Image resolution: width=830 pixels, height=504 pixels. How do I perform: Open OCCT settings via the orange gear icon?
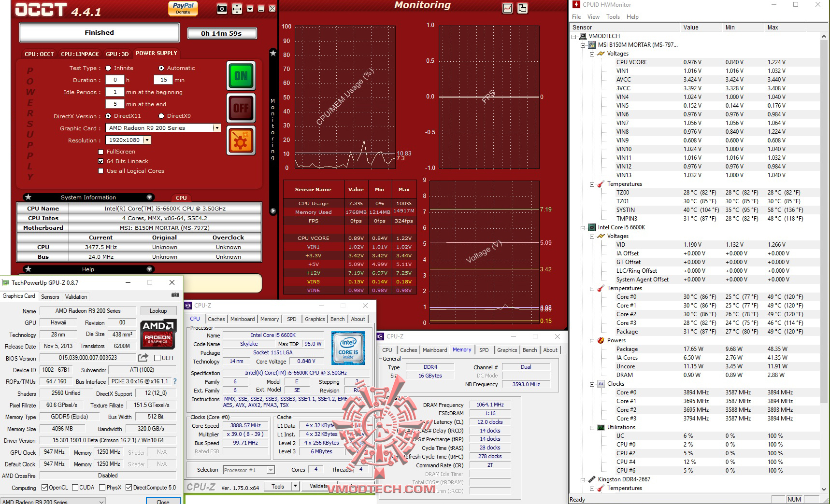241,141
